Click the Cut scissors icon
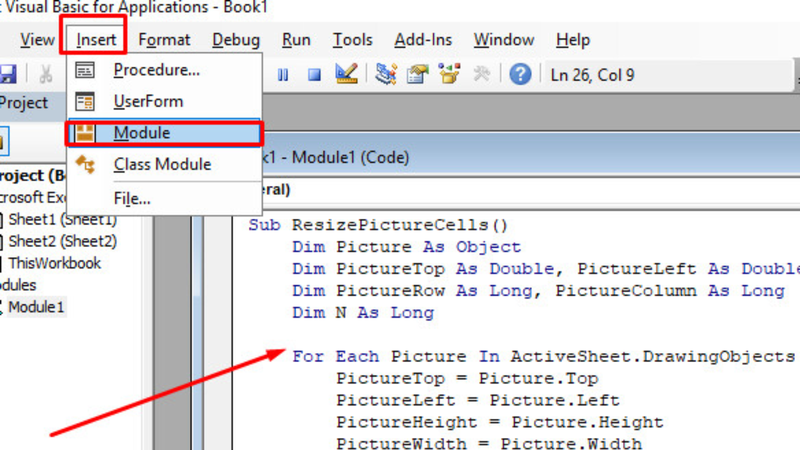This screenshot has width=800, height=450. pyautogui.click(x=46, y=74)
